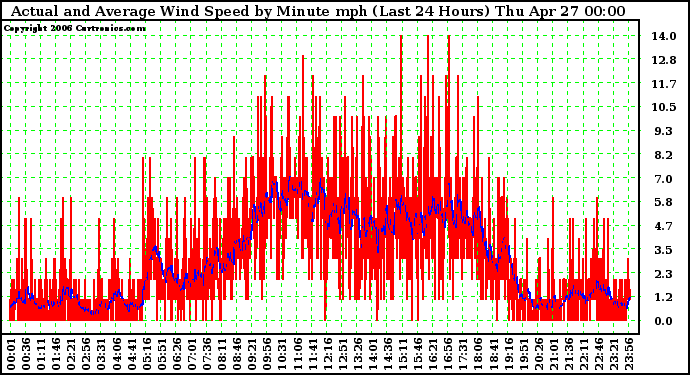This screenshot has width=690, height=375.
Task: Click the 08:11 time axis label
Action: [221, 354]
